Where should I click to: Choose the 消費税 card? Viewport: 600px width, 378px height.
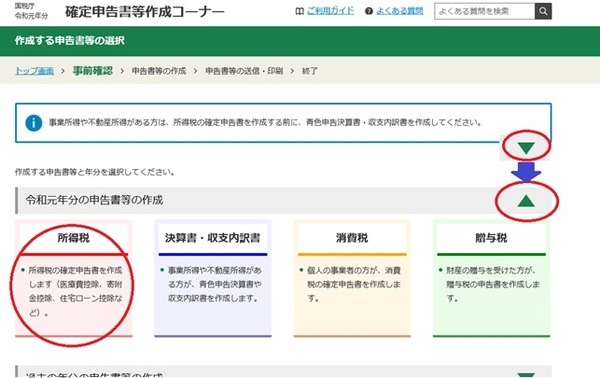(x=352, y=278)
